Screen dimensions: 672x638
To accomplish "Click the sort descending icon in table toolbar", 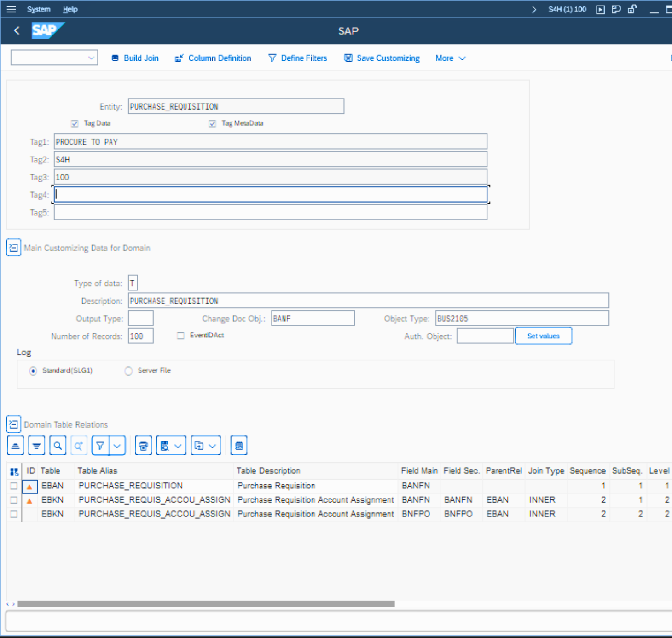I will coord(36,446).
